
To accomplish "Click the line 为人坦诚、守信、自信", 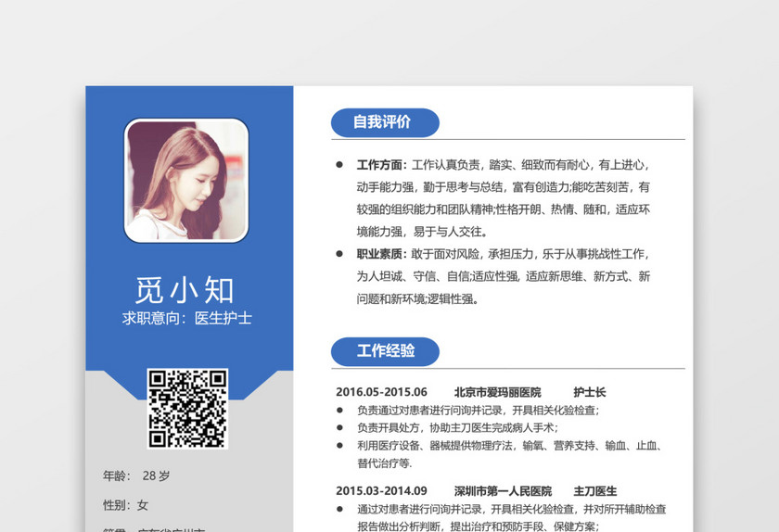I will (503, 276).
